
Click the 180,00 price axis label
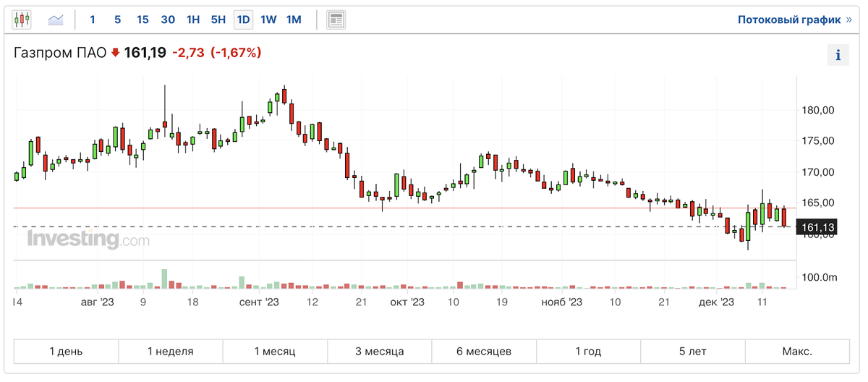pyautogui.click(x=820, y=110)
